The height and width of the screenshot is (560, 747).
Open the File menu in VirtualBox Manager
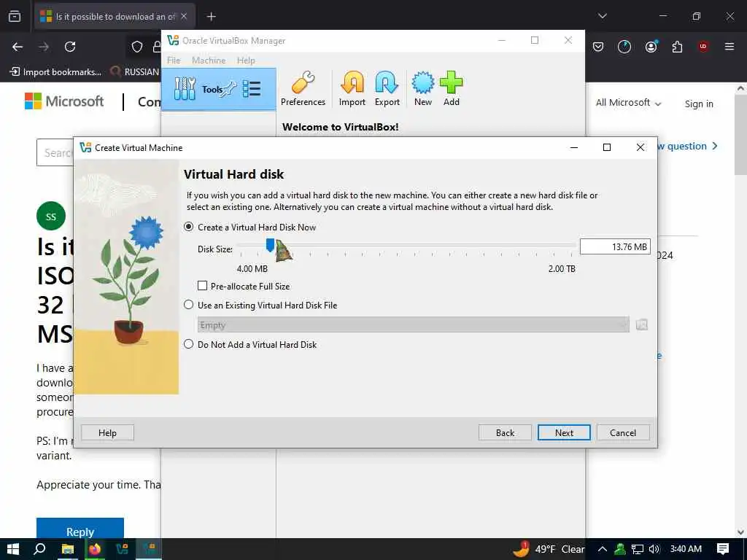click(x=174, y=61)
